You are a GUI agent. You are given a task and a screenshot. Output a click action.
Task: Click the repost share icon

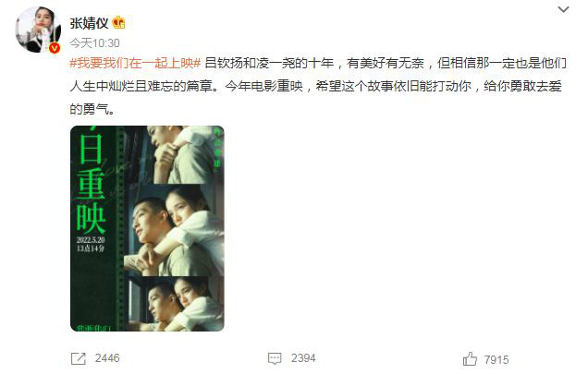click(79, 358)
